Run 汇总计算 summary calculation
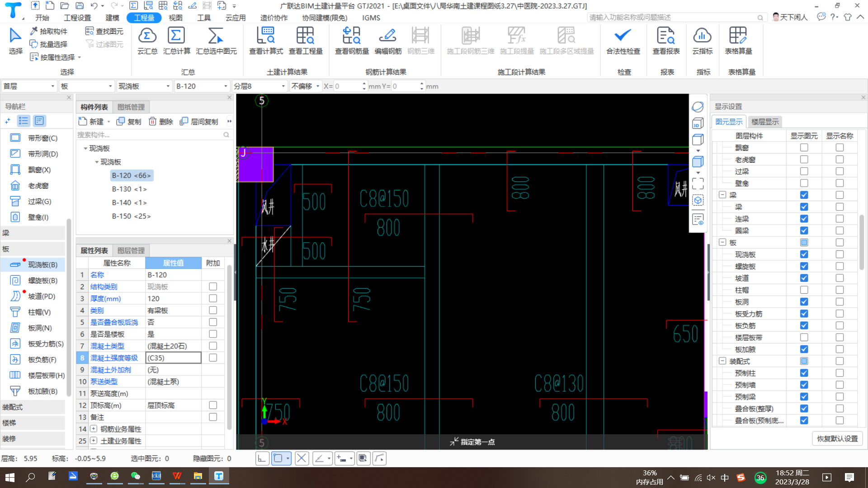This screenshot has width=868, height=488. (x=176, y=41)
